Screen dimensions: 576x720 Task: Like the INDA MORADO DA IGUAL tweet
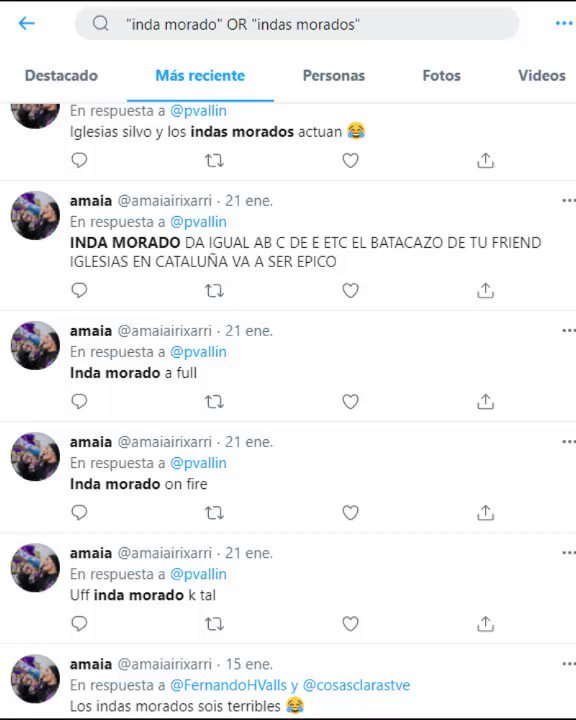coord(350,290)
